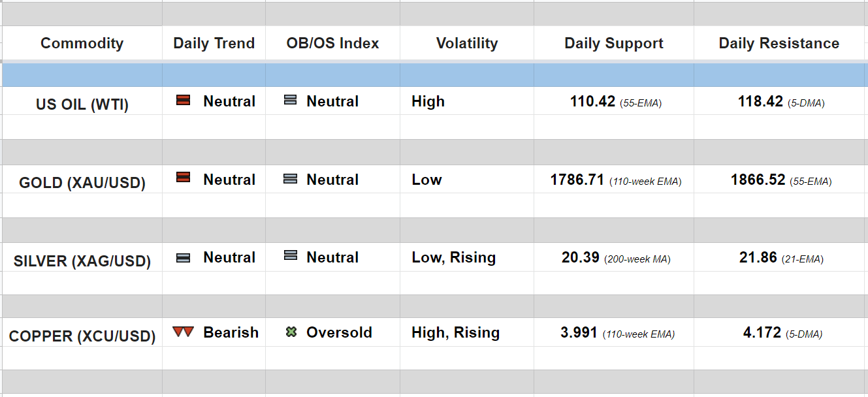Click Copper oversold green cross icon
Viewport: 868px width, 397px height.
(291, 332)
